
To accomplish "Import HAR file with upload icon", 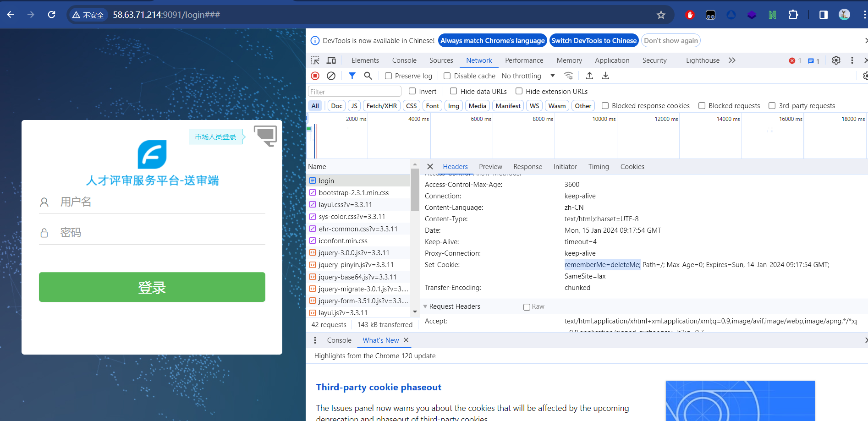I will click(x=590, y=76).
